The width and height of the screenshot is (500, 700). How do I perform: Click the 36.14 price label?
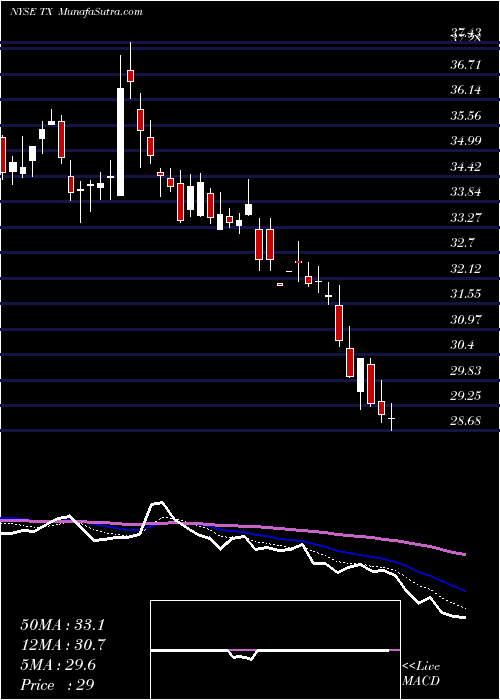(x=466, y=90)
